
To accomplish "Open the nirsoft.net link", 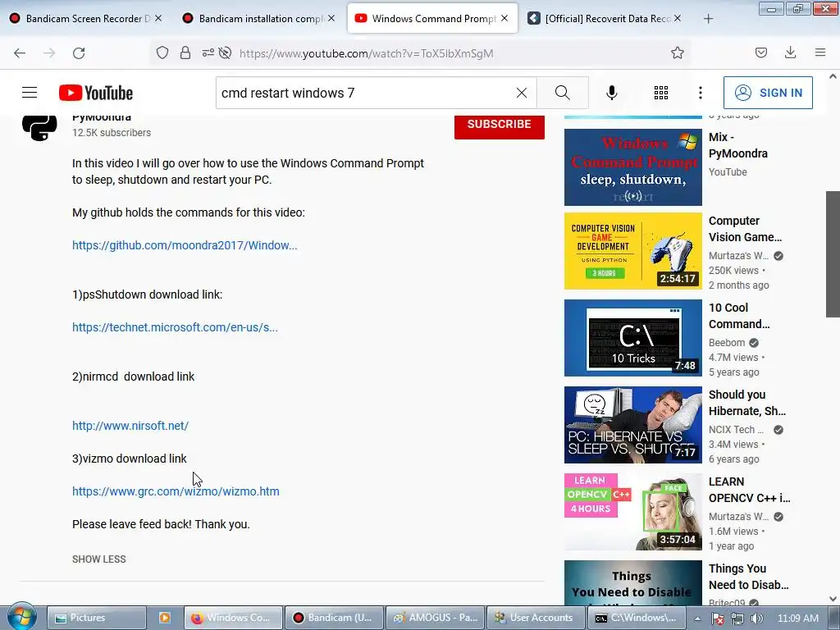I will click(130, 426).
